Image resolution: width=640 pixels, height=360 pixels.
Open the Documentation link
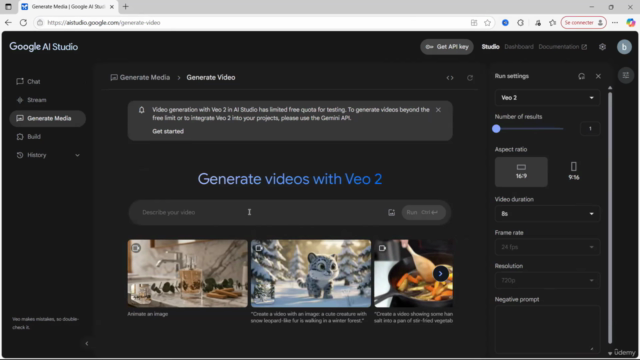562,47
